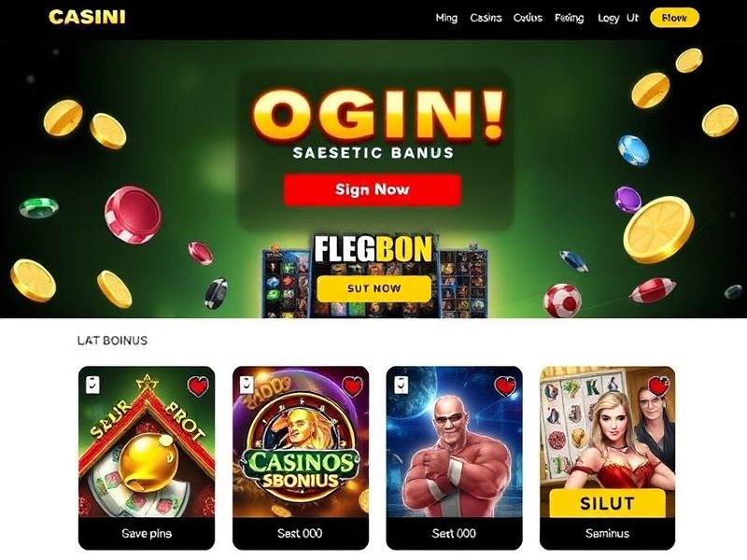Click the large red poker chip

tap(133, 215)
